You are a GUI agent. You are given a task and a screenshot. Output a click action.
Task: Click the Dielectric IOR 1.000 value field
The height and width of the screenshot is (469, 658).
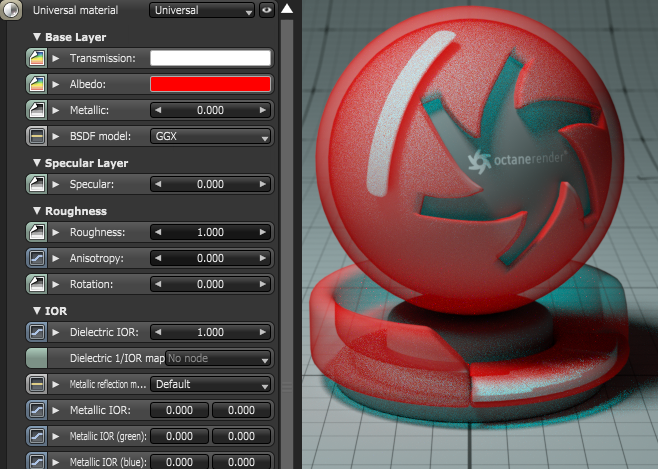210,332
